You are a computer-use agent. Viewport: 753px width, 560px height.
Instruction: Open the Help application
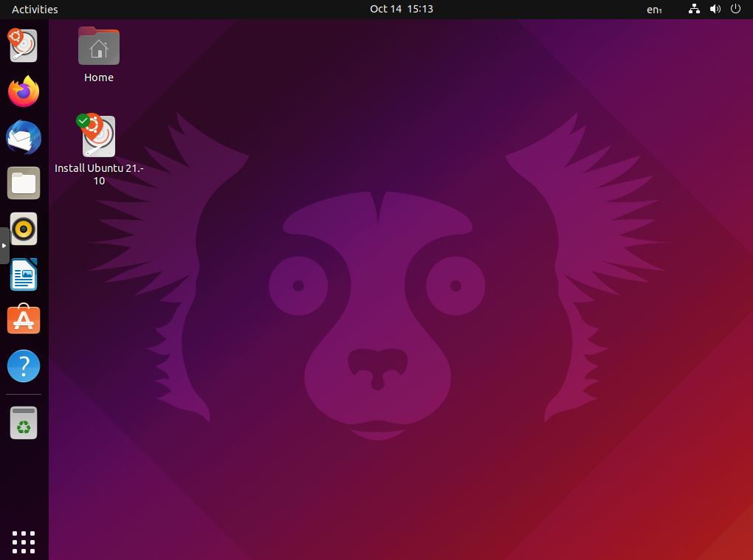click(24, 366)
